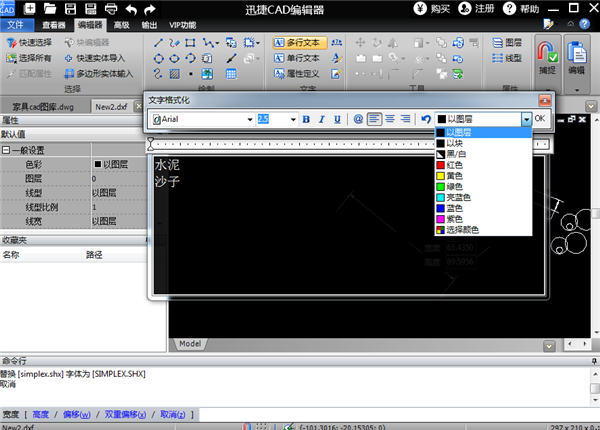Select the Table insert tool
Screen dimensions: 600x430
coord(231,74)
